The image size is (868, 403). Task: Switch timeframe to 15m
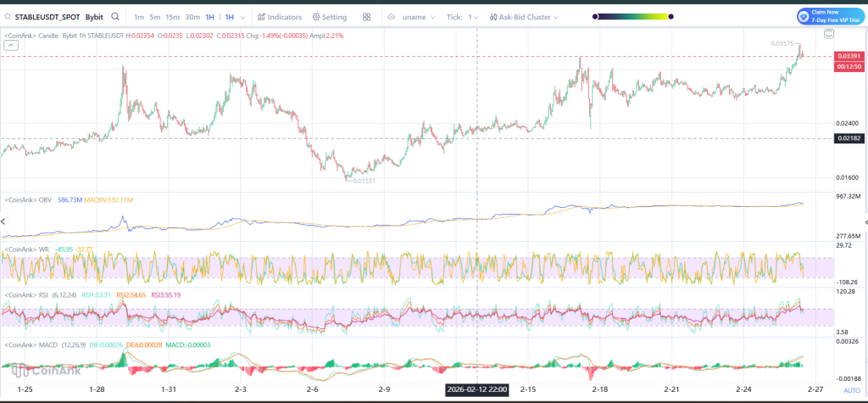pos(172,16)
